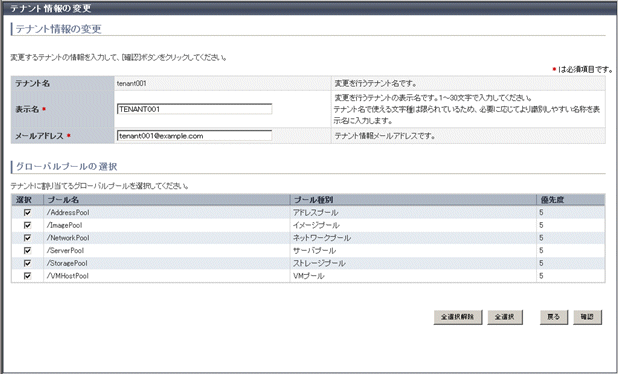618x374 pixels.
Task: Click the priority 5 of /AddressPool
Action: tap(542, 212)
